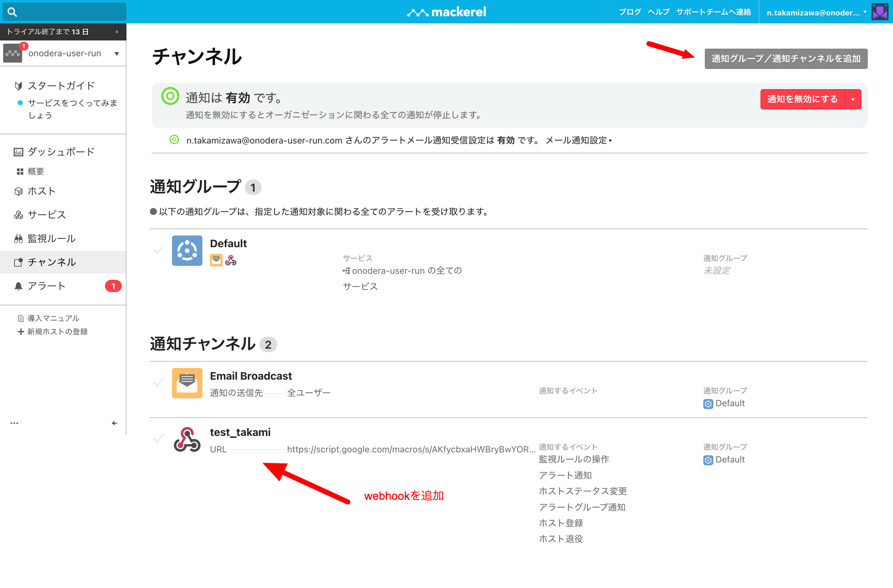
Task: Click the test_takami webhook icon
Action: pos(187,439)
